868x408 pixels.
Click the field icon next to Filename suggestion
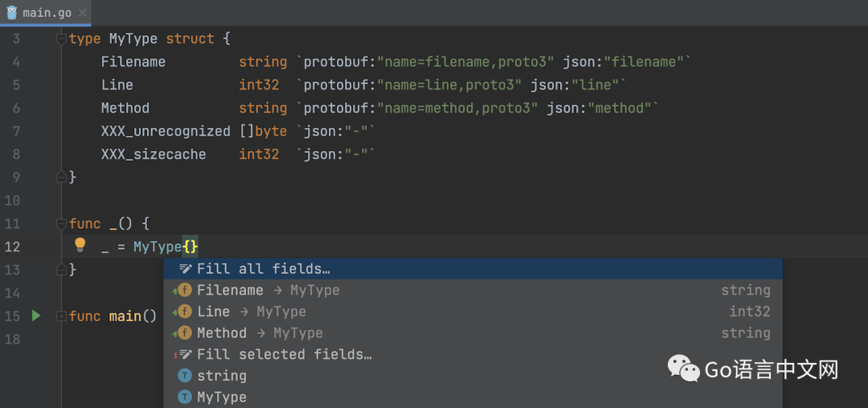coord(185,290)
